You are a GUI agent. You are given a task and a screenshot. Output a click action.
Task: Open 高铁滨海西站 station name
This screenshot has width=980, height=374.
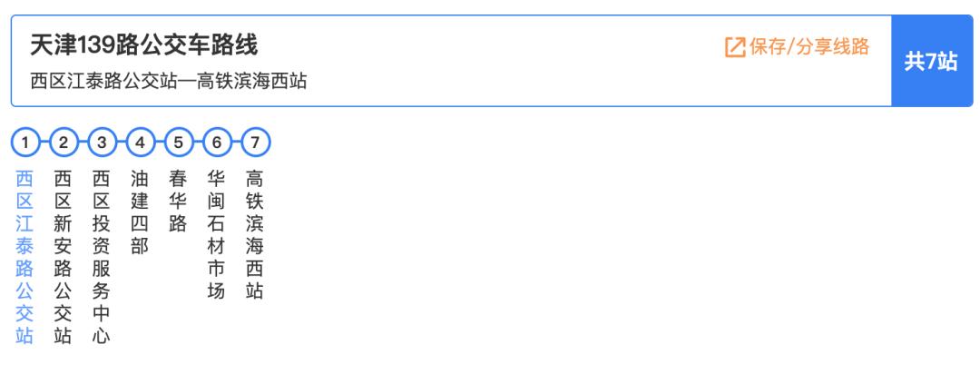pyautogui.click(x=254, y=235)
